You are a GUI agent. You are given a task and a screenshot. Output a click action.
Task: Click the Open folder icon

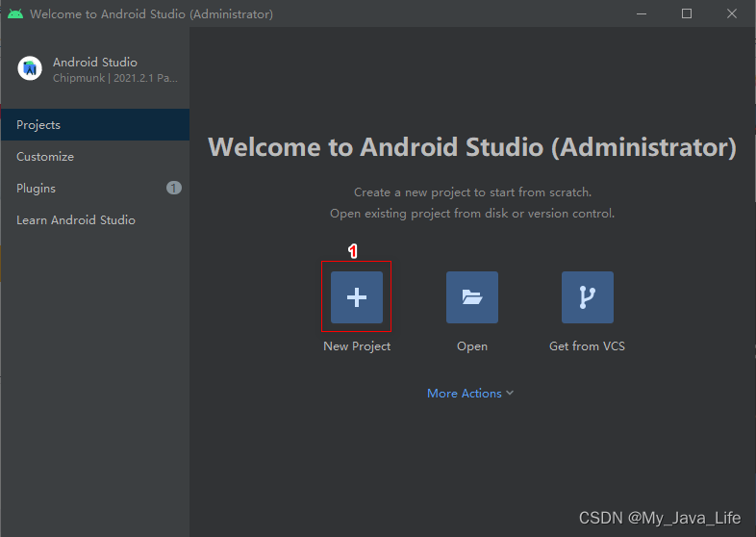(x=472, y=297)
